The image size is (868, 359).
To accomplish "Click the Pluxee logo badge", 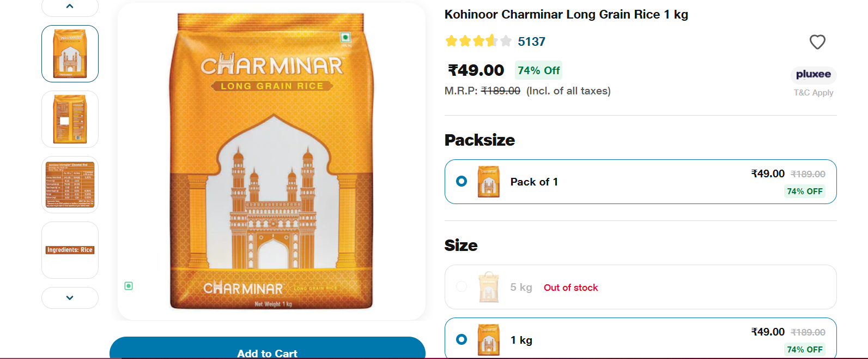I will point(813,75).
